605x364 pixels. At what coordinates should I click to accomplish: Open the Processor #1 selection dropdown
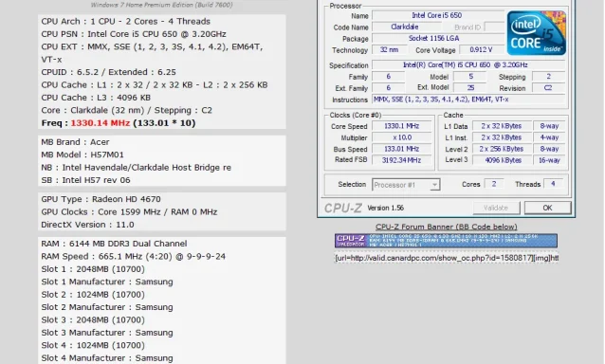point(406,185)
